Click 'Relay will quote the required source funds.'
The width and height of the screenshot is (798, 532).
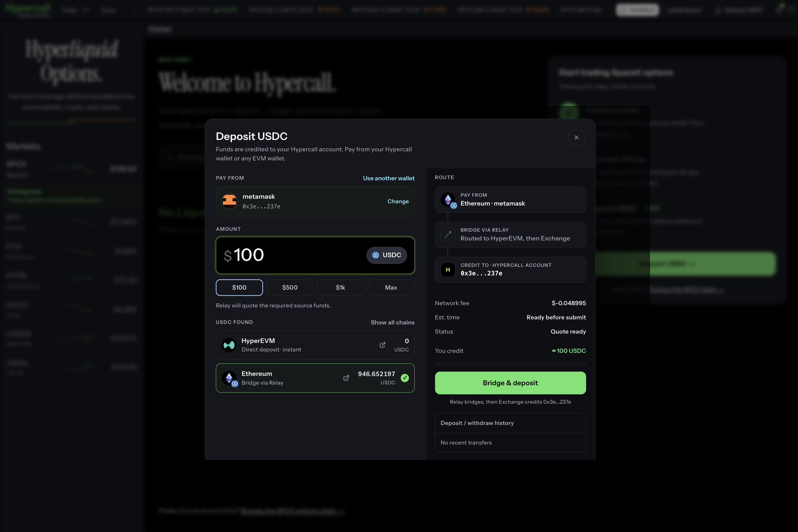273,305
